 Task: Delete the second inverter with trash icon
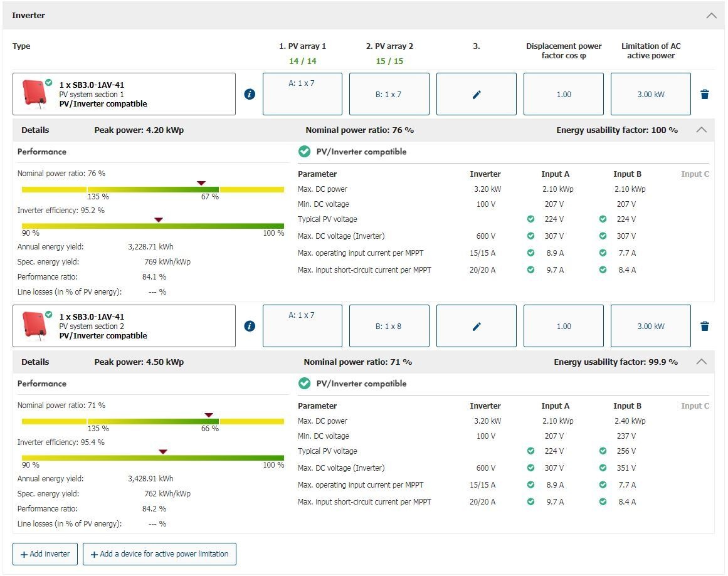pyautogui.click(x=705, y=326)
